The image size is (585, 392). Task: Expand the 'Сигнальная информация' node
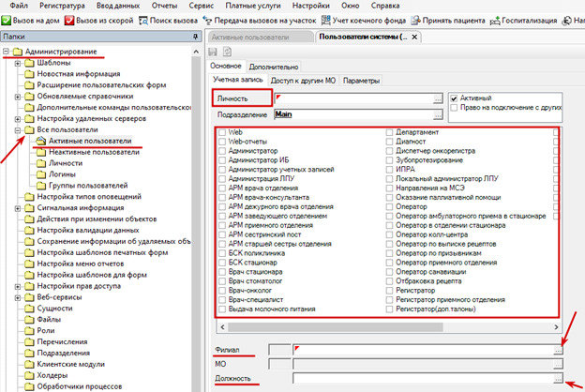pyautogui.click(x=18, y=208)
